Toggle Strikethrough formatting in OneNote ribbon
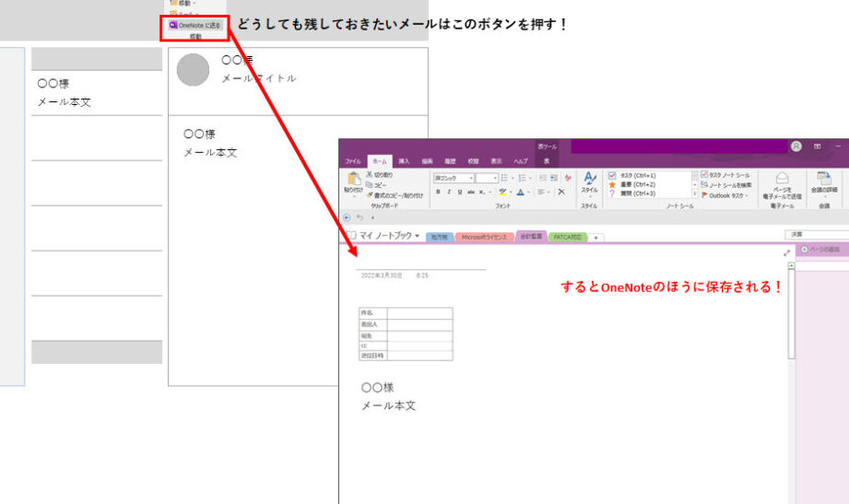The width and height of the screenshot is (849, 504). 470,193
